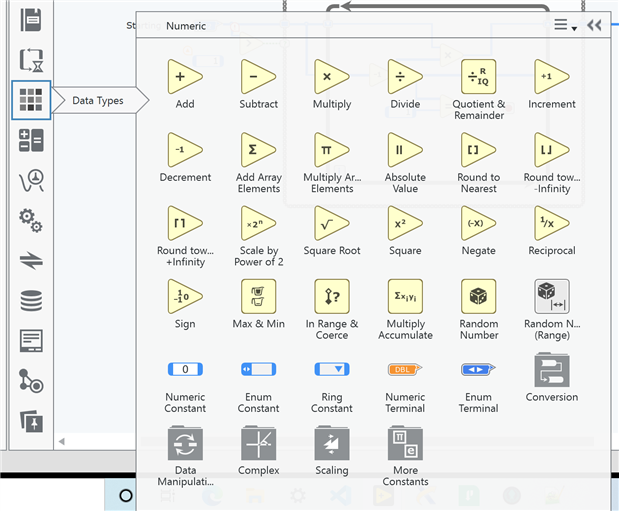Collapse the palette with double-chevron button

pos(595,26)
